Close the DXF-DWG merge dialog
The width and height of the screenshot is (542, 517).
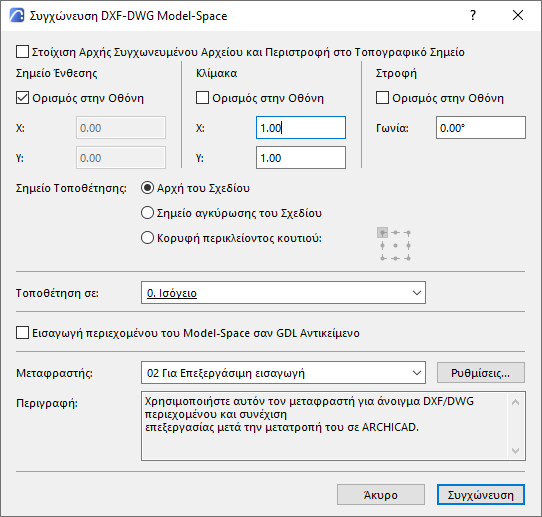518,15
